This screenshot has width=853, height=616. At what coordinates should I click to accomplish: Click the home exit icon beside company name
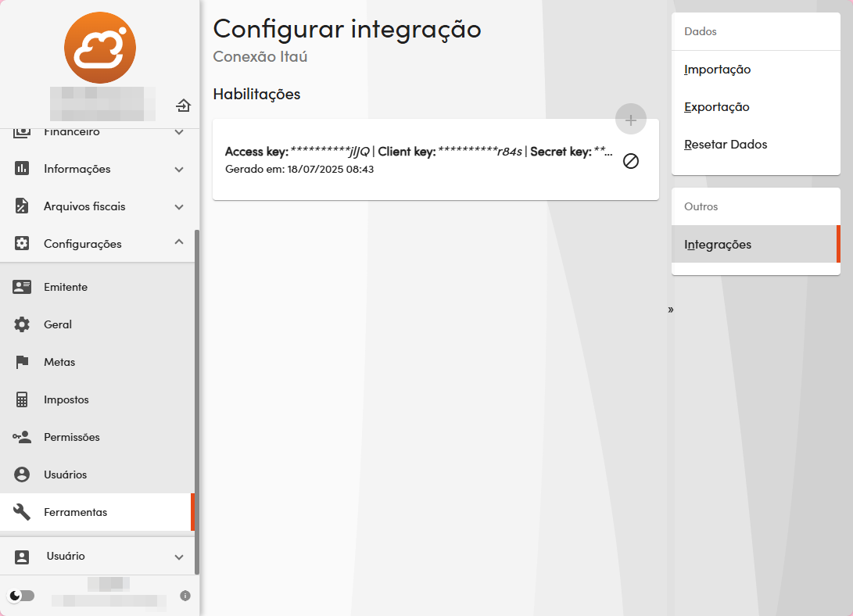[x=183, y=106]
